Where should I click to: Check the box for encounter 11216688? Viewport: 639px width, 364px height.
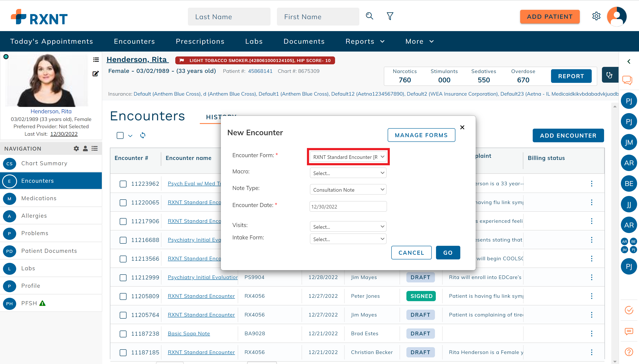pyautogui.click(x=123, y=240)
